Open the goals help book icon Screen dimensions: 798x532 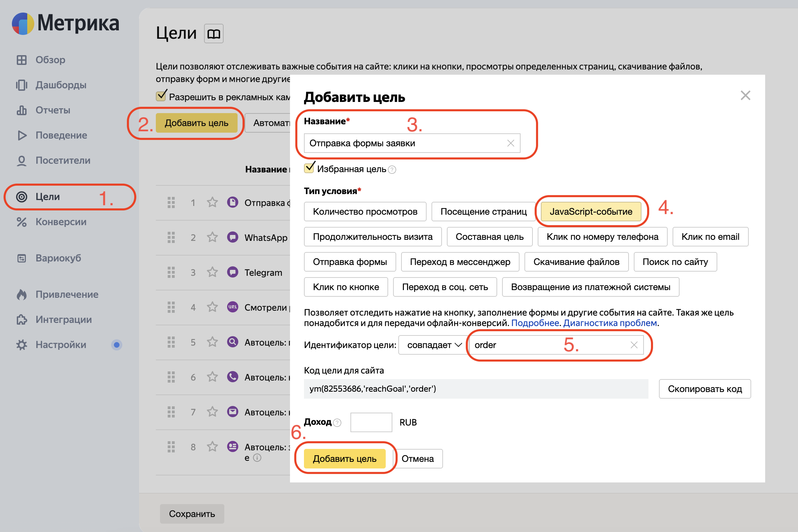(x=214, y=34)
